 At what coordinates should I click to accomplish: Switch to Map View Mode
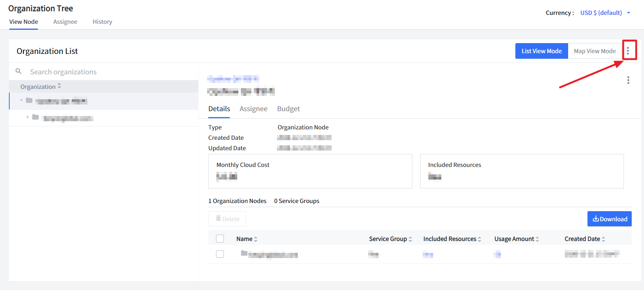(595, 51)
